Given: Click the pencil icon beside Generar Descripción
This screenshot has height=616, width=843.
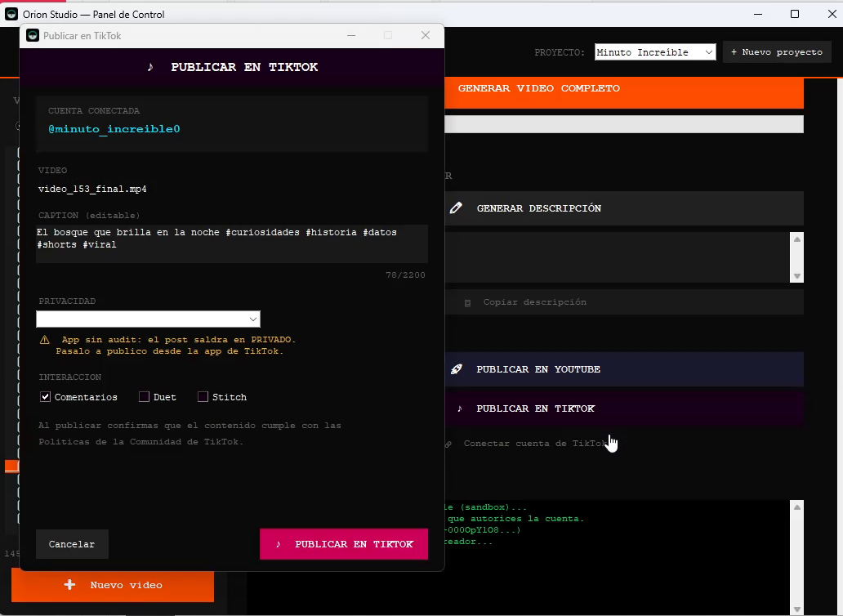Looking at the screenshot, I should coord(456,208).
